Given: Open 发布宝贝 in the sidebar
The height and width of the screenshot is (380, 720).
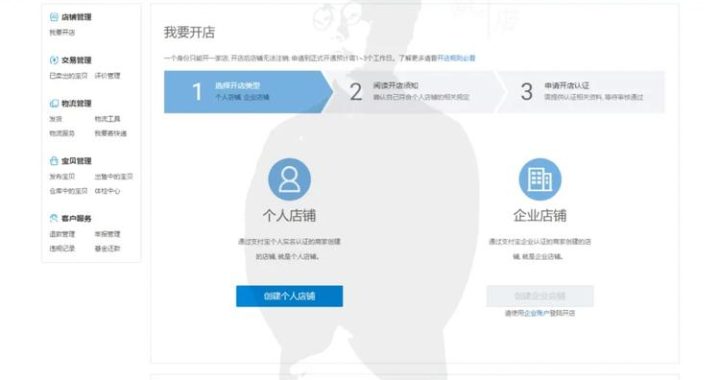Looking at the screenshot, I should pyautogui.click(x=62, y=176).
